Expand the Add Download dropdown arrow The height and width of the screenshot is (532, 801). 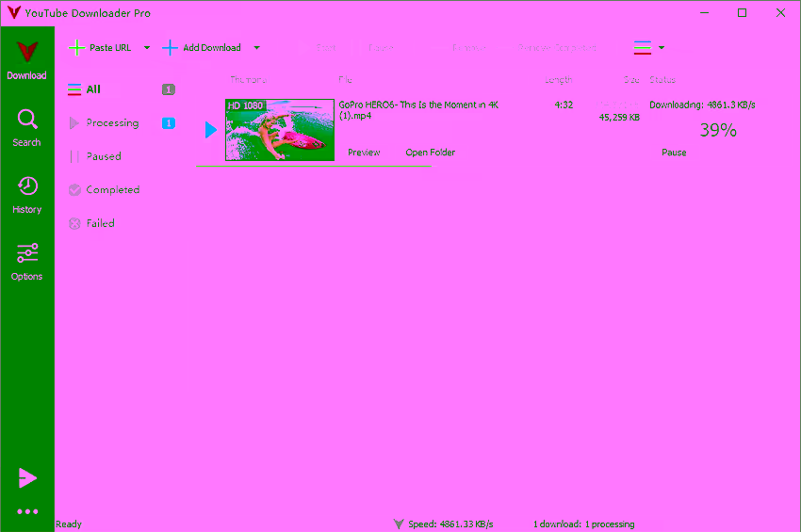click(257, 47)
